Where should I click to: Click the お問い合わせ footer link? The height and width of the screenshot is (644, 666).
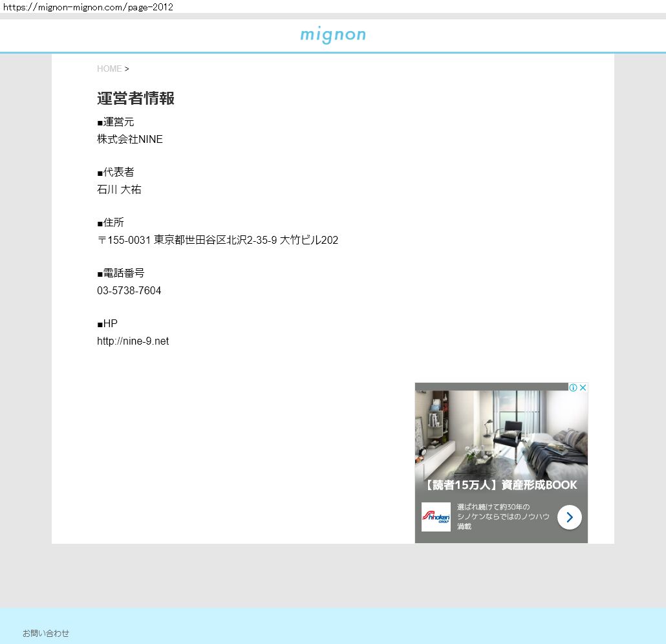tap(46, 634)
